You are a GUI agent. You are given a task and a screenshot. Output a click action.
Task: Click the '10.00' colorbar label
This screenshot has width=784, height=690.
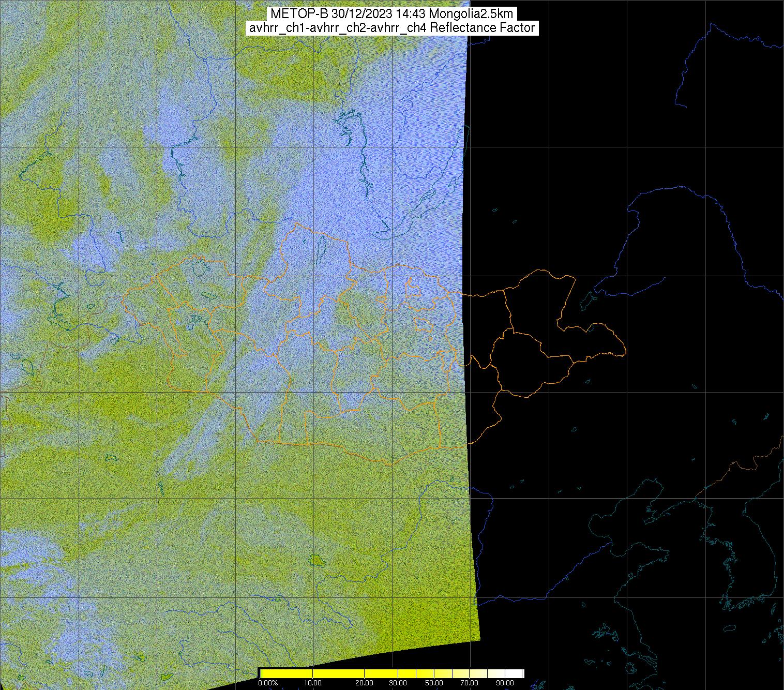313,683
